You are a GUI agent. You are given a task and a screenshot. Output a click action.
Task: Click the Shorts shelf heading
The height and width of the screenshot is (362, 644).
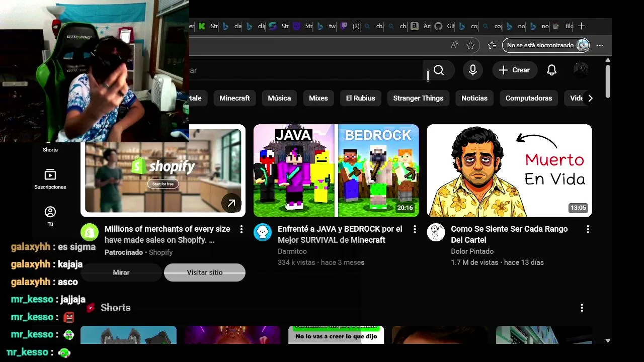pos(115,308)
